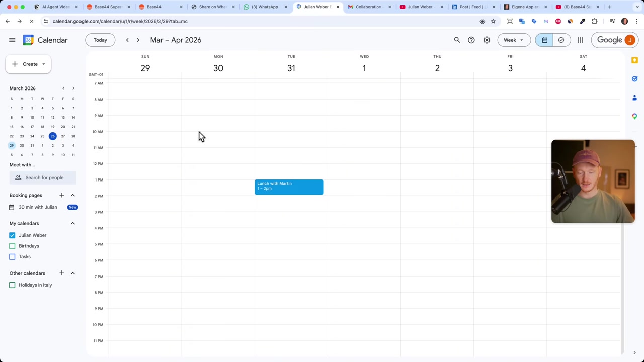Viewport: 644px width, 362px height.
Task: Uncheck the Julian Weber calendar
Action: [x=12, y=235]
